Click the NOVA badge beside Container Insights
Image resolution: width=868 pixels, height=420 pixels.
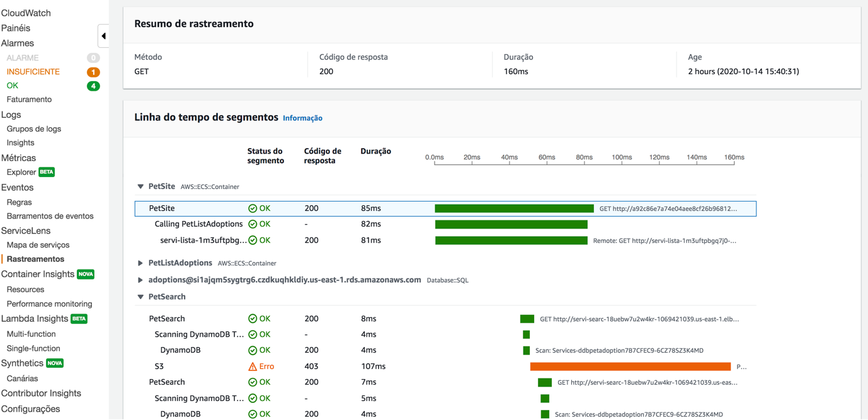click(x=86, y=274)
